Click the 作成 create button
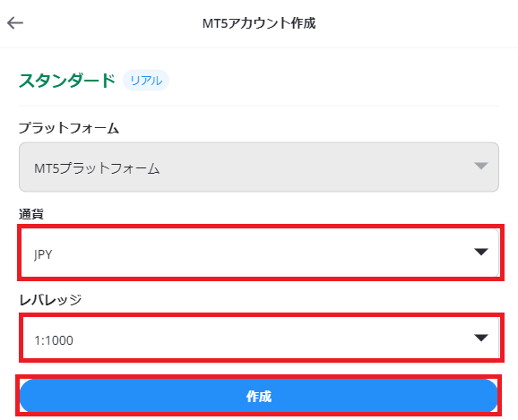 259,396
